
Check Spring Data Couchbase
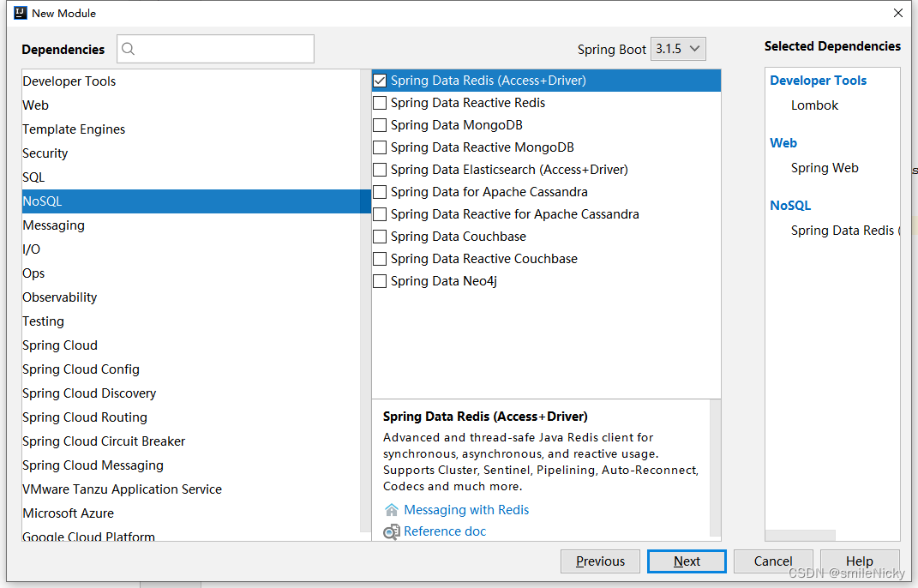point(380,237)
